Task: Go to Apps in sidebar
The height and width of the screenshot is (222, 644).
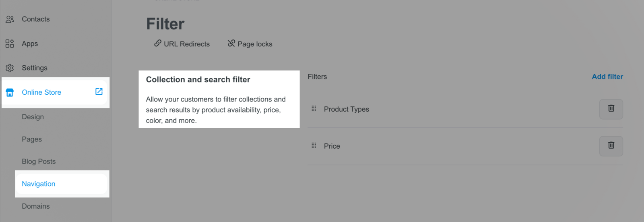Action: click(30, 44)
